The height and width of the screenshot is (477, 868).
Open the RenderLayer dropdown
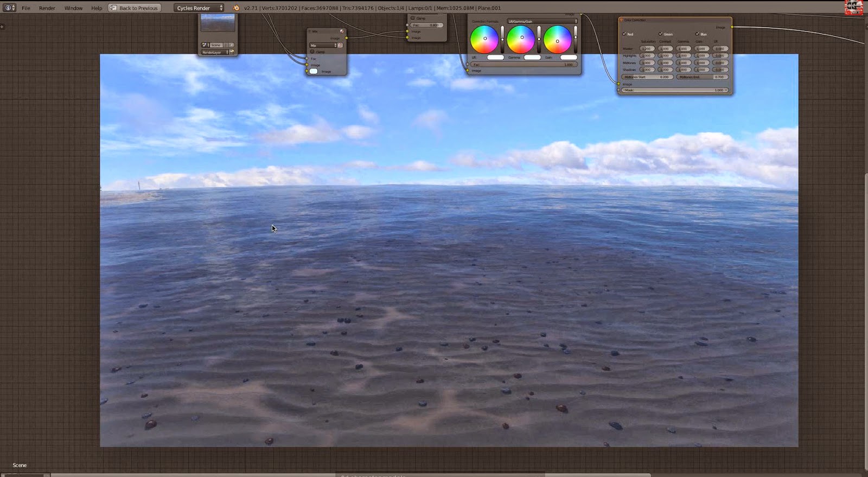click(215, 52)
